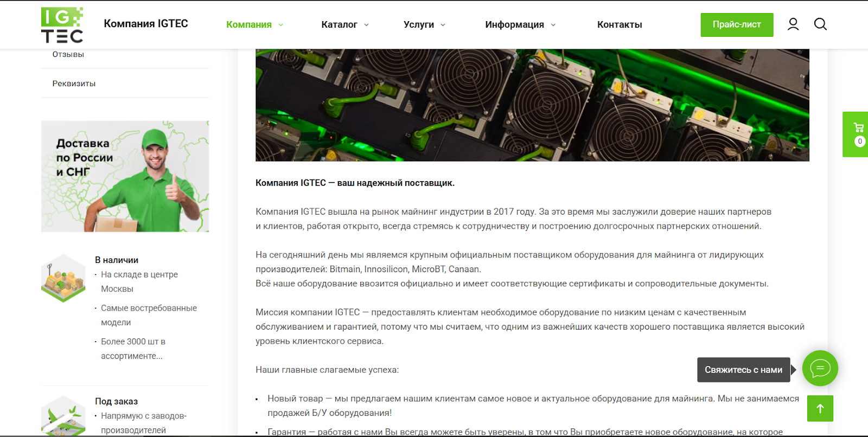This screenshot has width=868, height=437.
Task: Open the Компания menu item
Action: (x=249, y=25)
